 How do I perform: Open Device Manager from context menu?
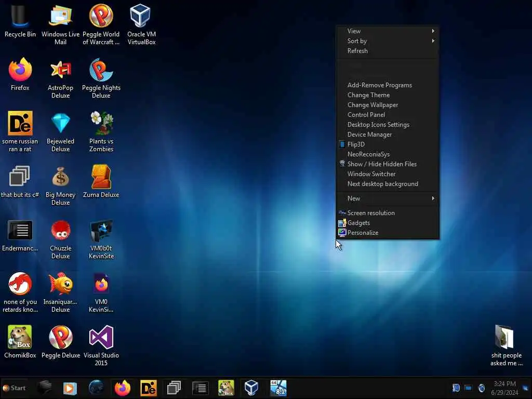tap(388, 135)
